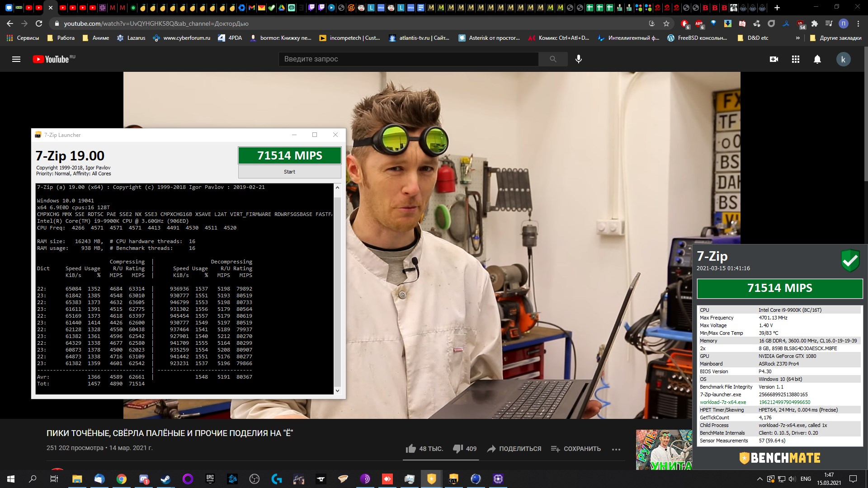
Task: Click the 71514 MIPS result in 7-Zip Launcher
Action: coord(289,155)
